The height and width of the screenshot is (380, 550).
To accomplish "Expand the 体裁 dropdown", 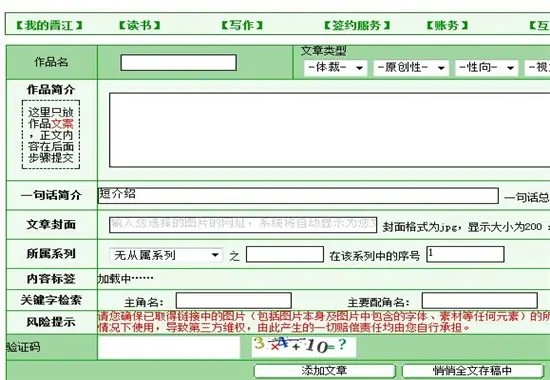I will [335, 67].
